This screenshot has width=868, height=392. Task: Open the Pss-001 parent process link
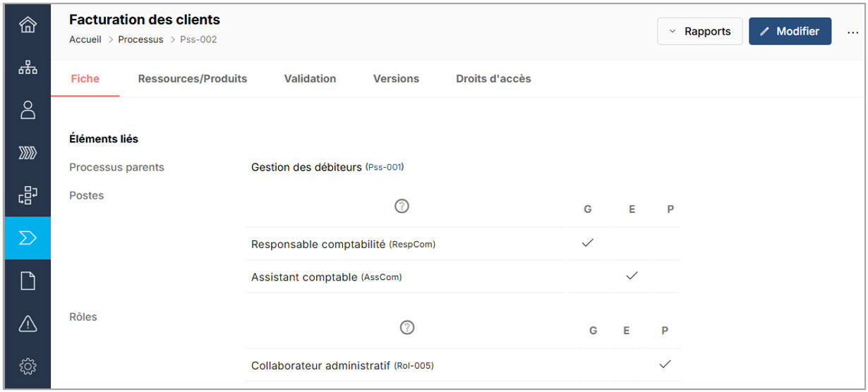click(x=385, y=168)
